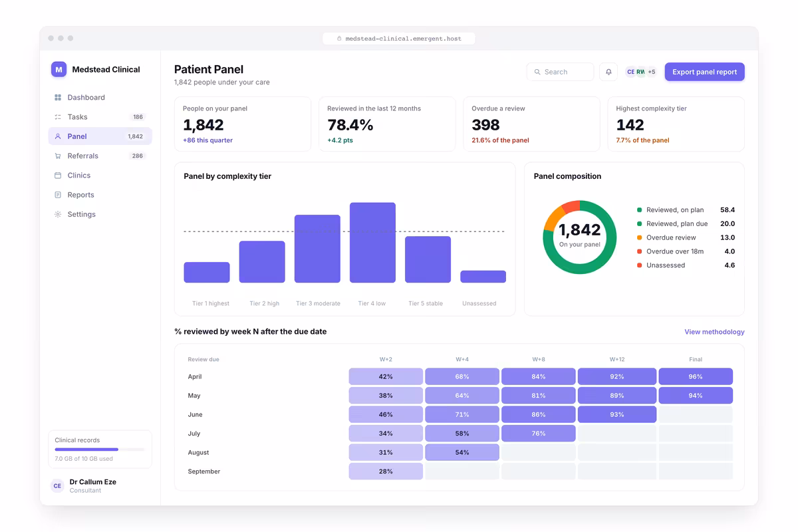Click May W+8 cell 81%
The width and height of the screenshot is (798, 532).
click(x=539, y=396)
